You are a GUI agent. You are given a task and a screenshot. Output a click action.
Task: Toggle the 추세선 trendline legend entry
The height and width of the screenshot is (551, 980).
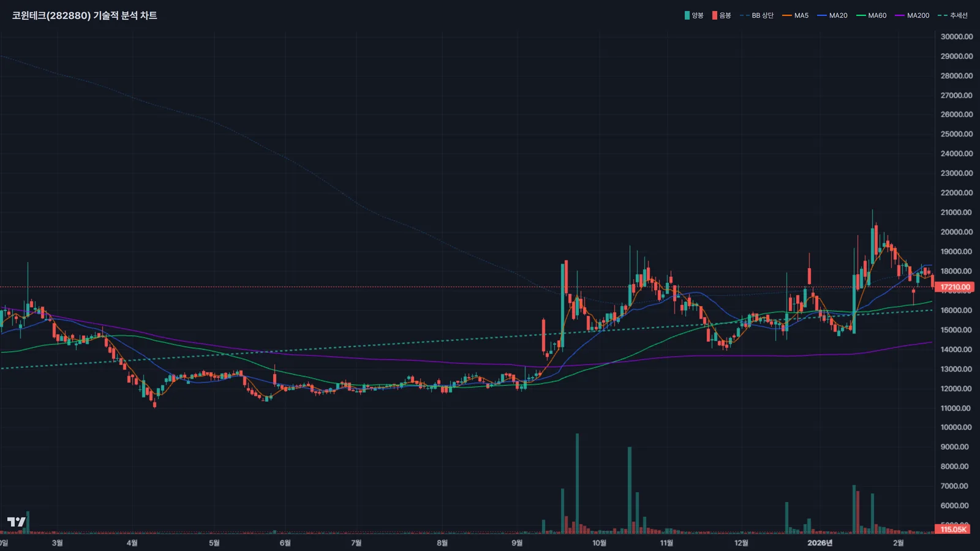(x=953, y=15)
